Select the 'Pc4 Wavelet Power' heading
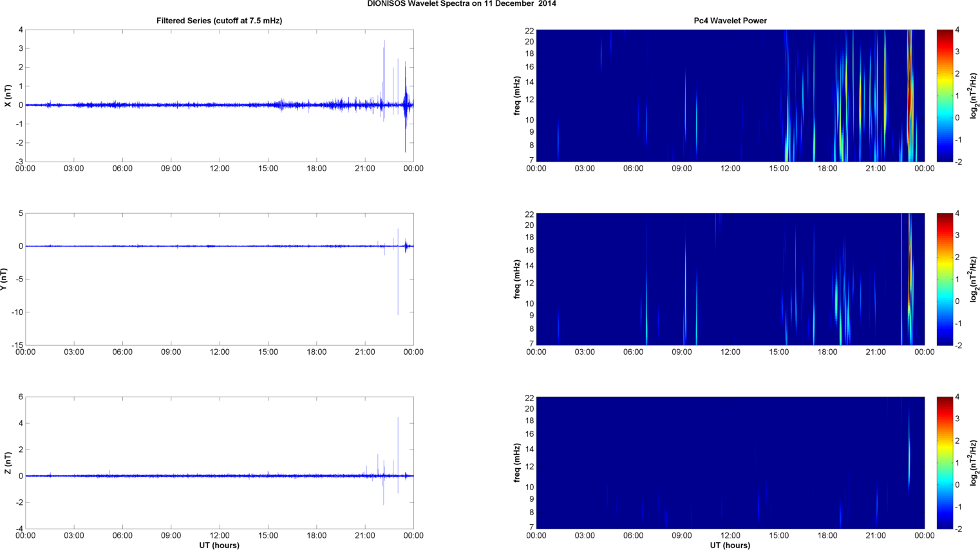This screenshot has height=550, width=980. (730, 21)
